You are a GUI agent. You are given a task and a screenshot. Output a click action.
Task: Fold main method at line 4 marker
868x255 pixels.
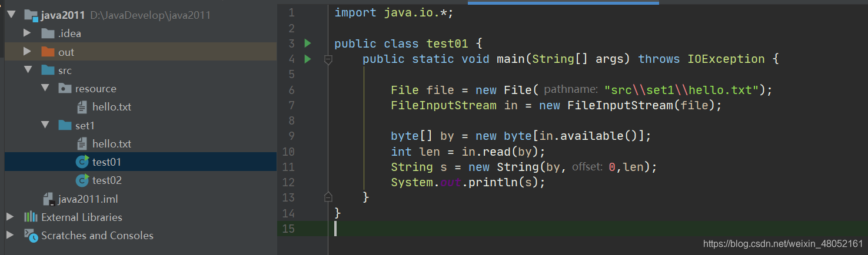[x=328, y=59]
